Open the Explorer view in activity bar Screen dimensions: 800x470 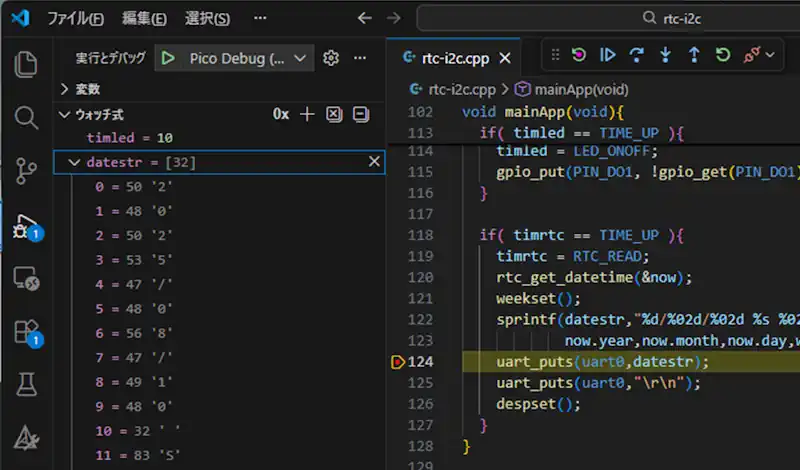pos(25,64)
